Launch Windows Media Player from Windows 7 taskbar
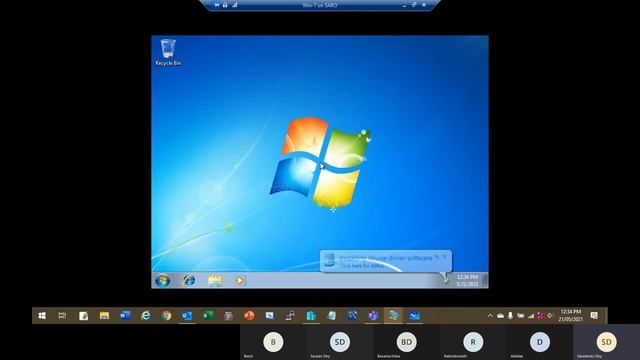The image size is (640, 360). [240, 280]
